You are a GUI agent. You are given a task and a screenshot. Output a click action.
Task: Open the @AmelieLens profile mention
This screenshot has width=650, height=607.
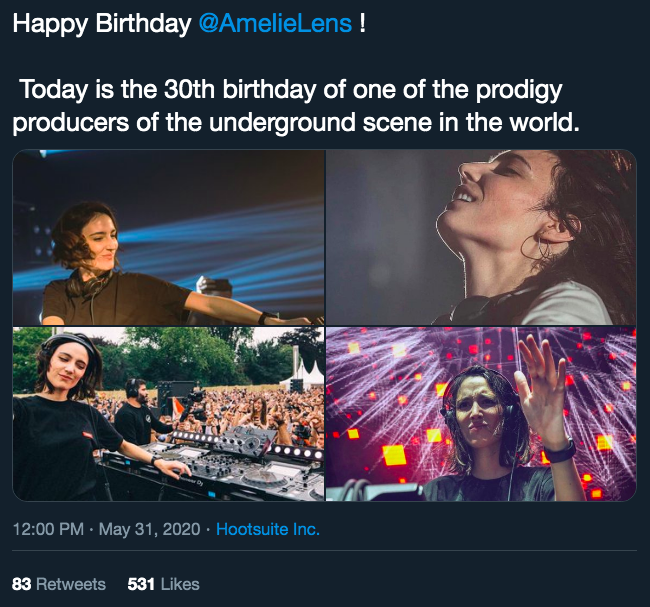pos(276,24)
